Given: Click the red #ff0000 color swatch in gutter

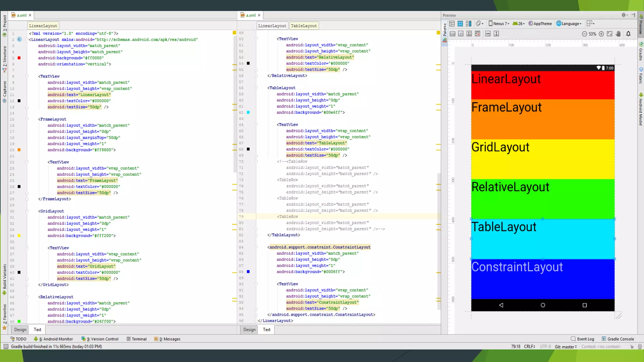Looking at the screenshot, I should tap(19, 58).
